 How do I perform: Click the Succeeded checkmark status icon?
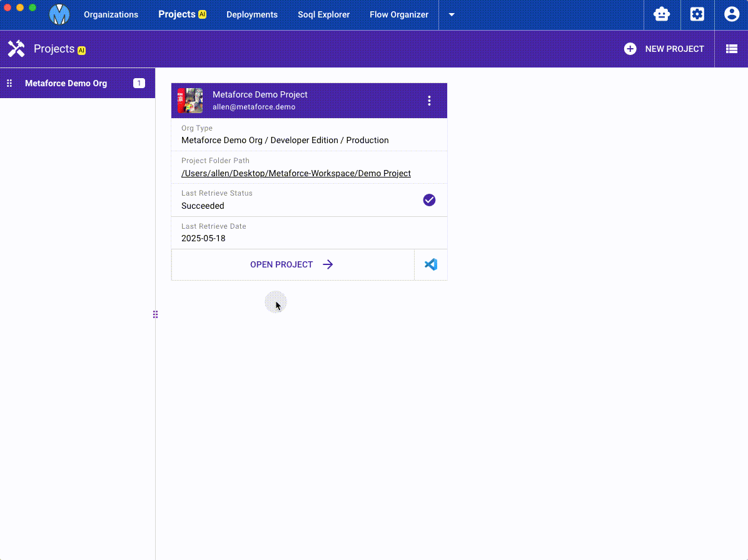click(x=429, y=200)
